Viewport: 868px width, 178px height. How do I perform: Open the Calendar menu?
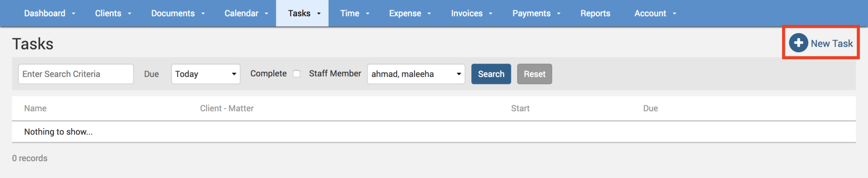pyautogui.click(x=246, y=14)
